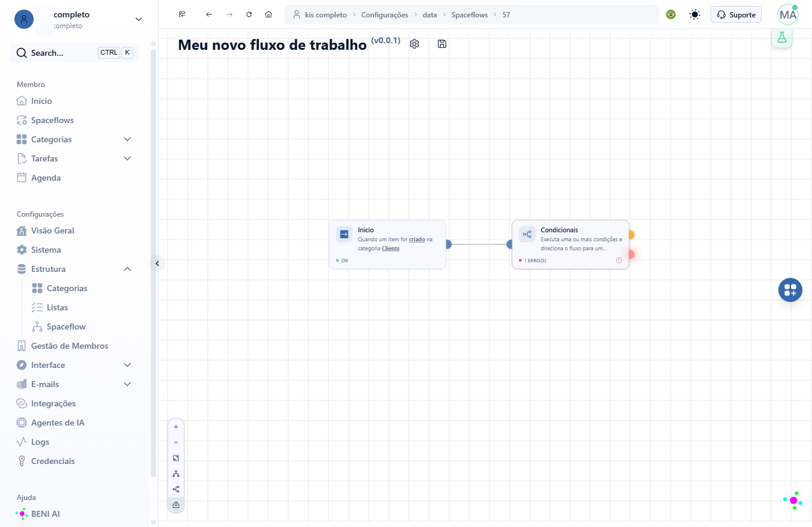The width and height of the screenshot is (812, 527).
Task: Click the Clients category link in Início node
Action: click(390, 248)
